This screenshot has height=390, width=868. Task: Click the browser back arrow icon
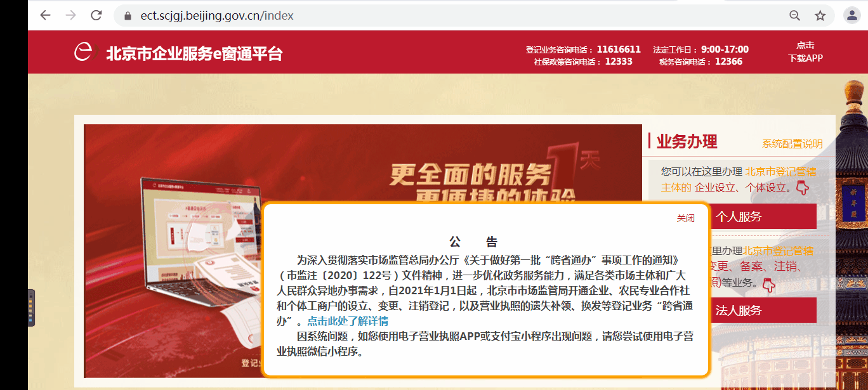coord(44,15)
